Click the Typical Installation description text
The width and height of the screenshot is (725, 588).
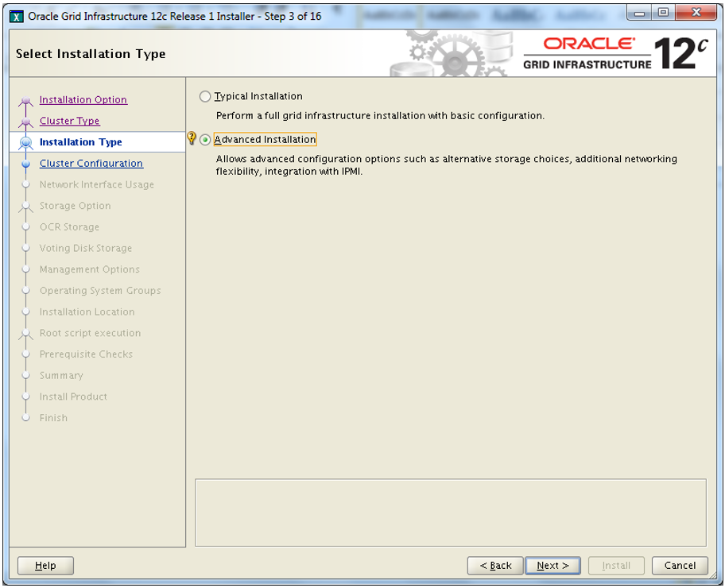point(380,116)
